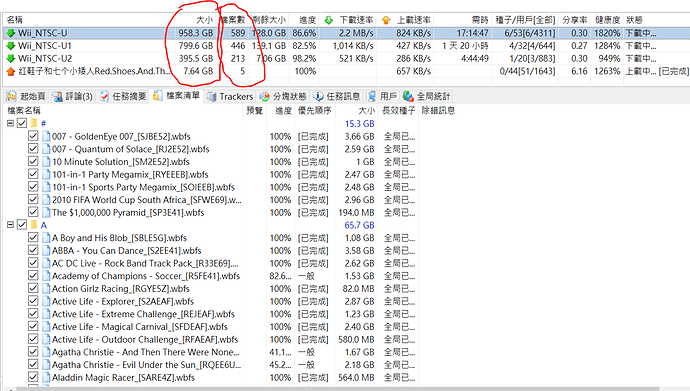Click the green arrow icon in the 下載速率 header
Image resolution: width=690 pixels, height=391 pixels.
329,20
